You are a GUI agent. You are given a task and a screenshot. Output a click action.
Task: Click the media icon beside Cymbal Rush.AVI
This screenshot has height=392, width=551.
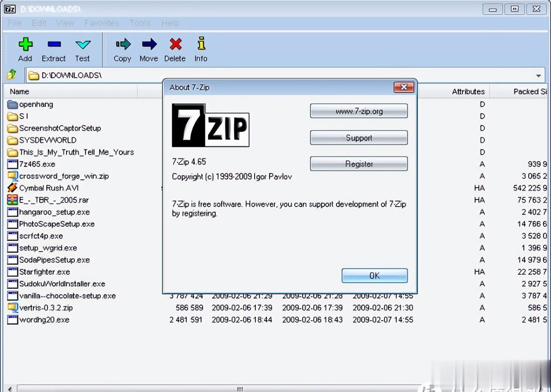(x=13, y=188)
